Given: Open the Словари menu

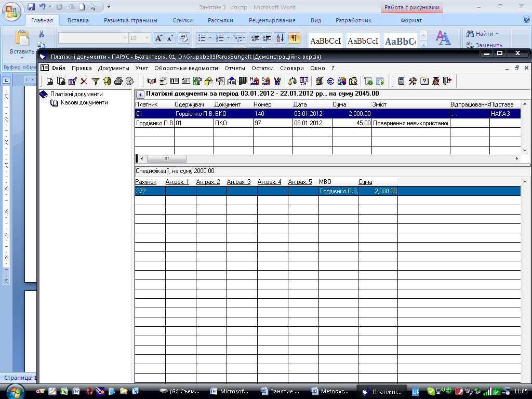Looking at the screenshot, I should 292,68.
